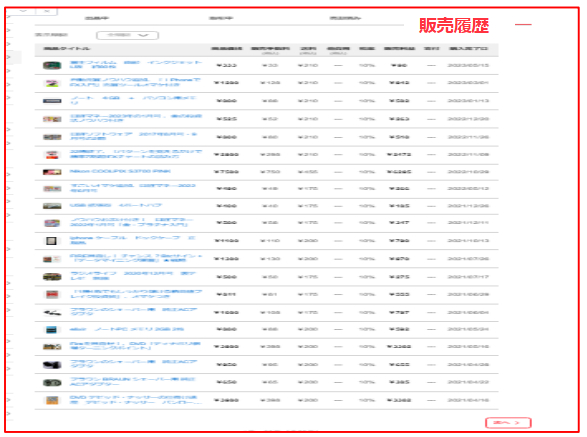Click the iphone cable item's square thumbnail

pos(51,241)
